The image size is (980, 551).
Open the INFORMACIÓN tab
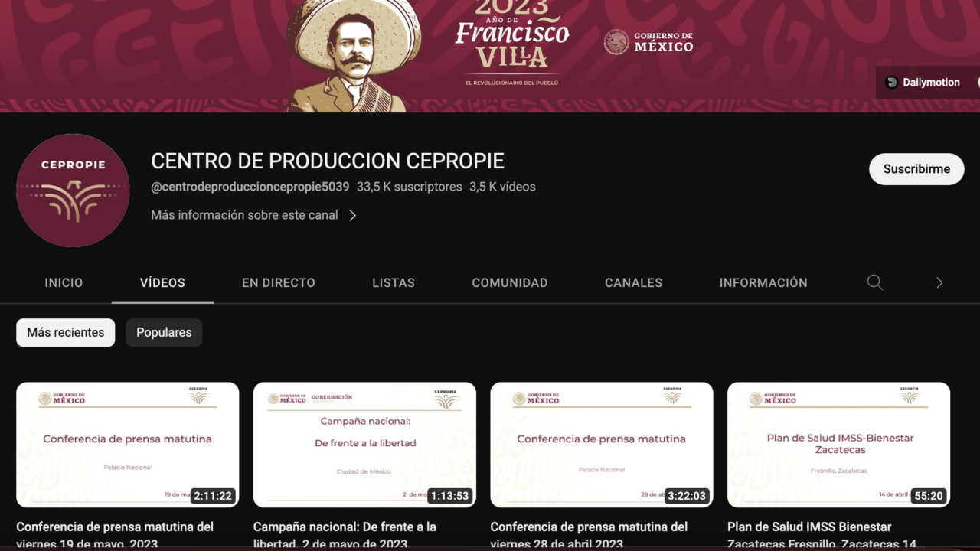point(763,282)
